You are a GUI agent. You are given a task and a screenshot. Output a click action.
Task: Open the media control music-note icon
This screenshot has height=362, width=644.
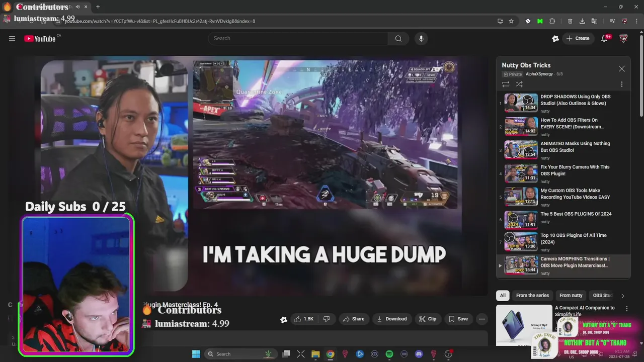click(x=612, y=21)
